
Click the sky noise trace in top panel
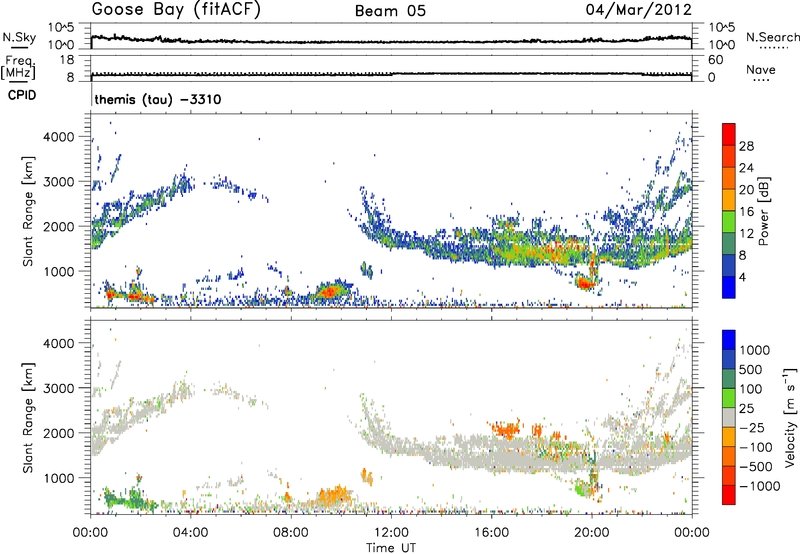tap(391, 42)
